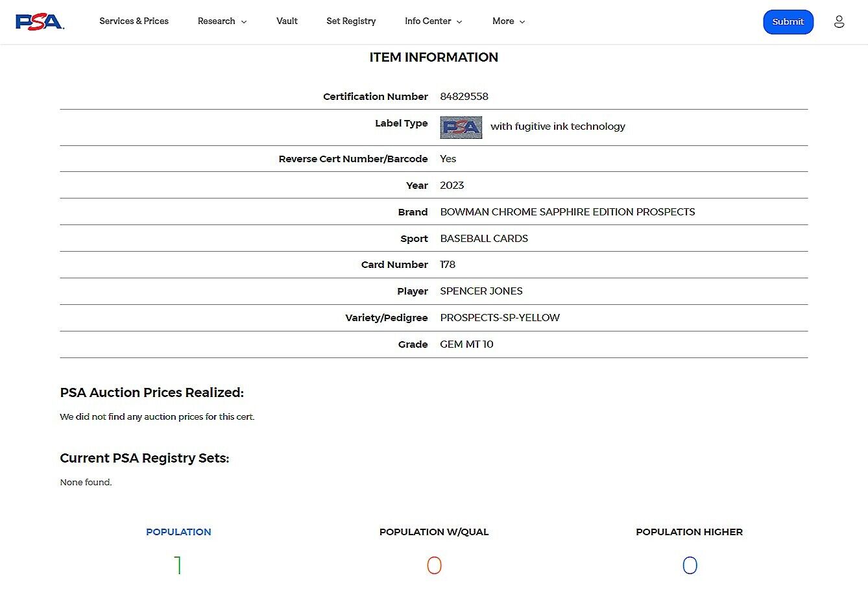
Task: Expand the Info Center dropdown
Action: coord(433,21)
